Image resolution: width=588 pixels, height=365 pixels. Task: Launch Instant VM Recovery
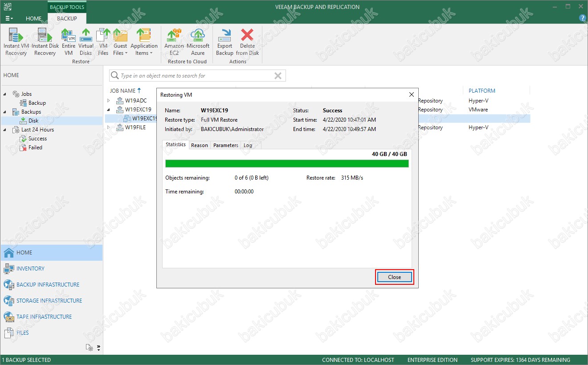coord(16,42)
